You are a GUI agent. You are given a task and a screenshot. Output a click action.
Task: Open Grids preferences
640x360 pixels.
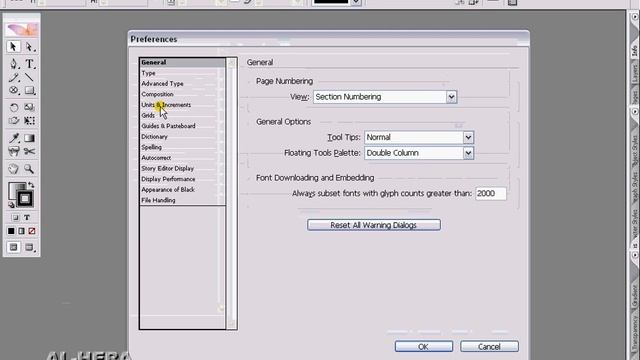pyautogui.click(x=182, y=116)
